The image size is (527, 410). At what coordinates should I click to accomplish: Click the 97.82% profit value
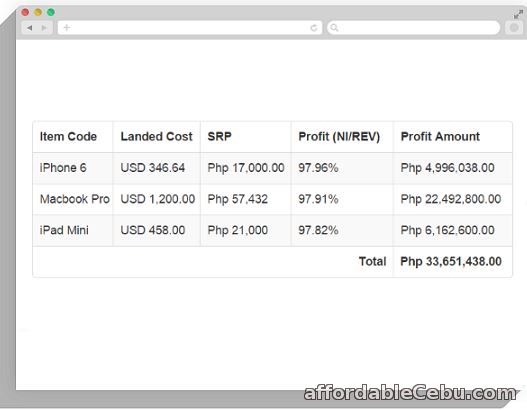[x=318, y=230]
